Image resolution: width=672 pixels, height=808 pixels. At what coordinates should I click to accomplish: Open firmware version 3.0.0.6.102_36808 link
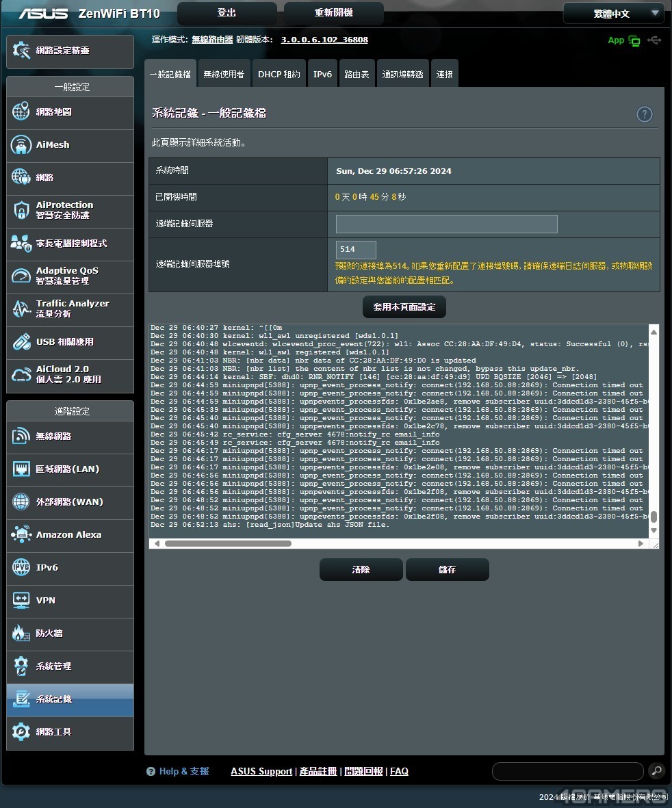(x=324, y=40)
